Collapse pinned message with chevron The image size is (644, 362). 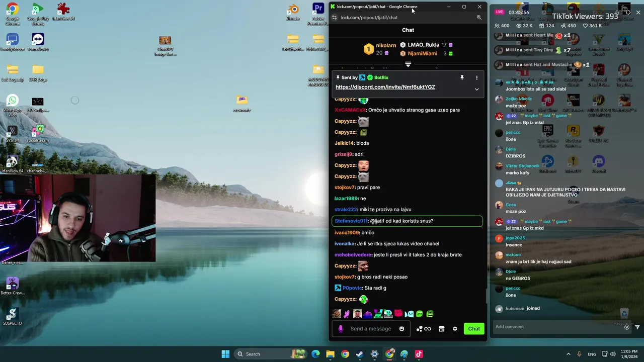(x=476, y=89)
